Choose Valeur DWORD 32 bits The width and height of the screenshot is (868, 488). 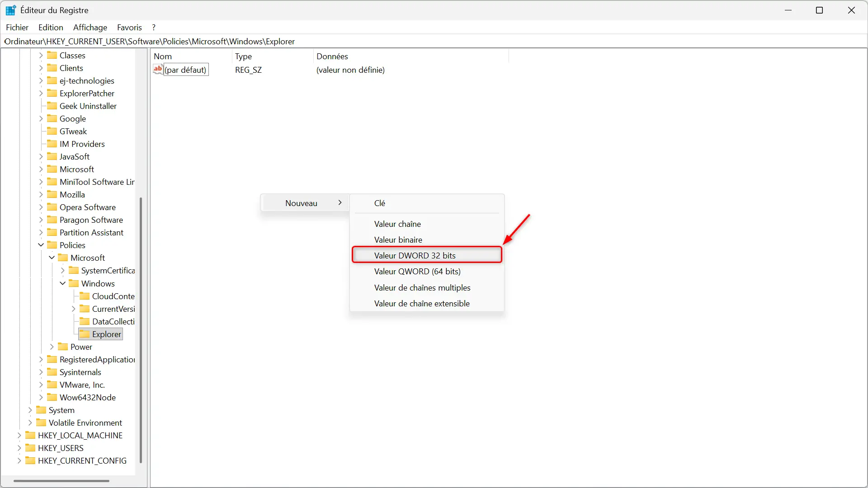point(427,255)
